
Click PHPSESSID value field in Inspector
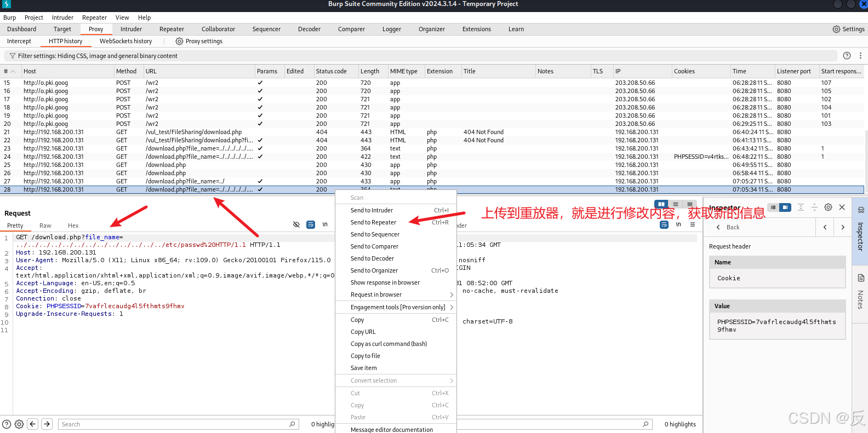[777, 326]
